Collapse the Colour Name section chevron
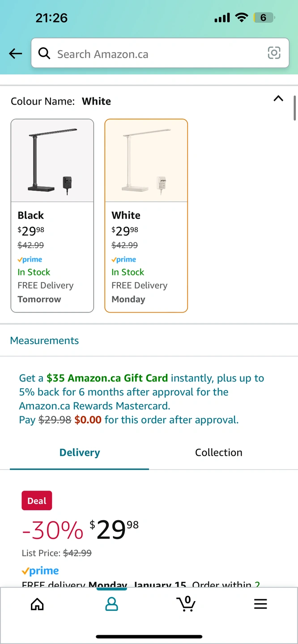The width and height of the screenshot is (298, 644). pyautogui.click(x=278, y=99)
